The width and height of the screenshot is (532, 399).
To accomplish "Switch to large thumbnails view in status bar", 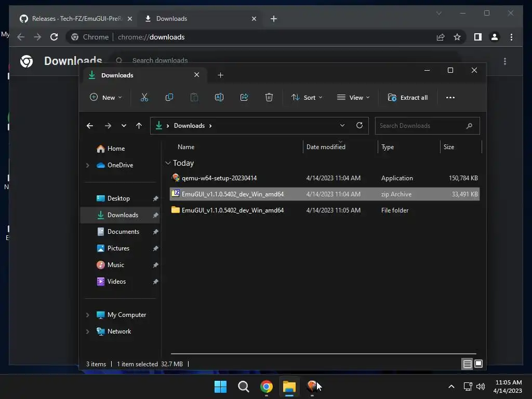I will click(x=478, y=364).
